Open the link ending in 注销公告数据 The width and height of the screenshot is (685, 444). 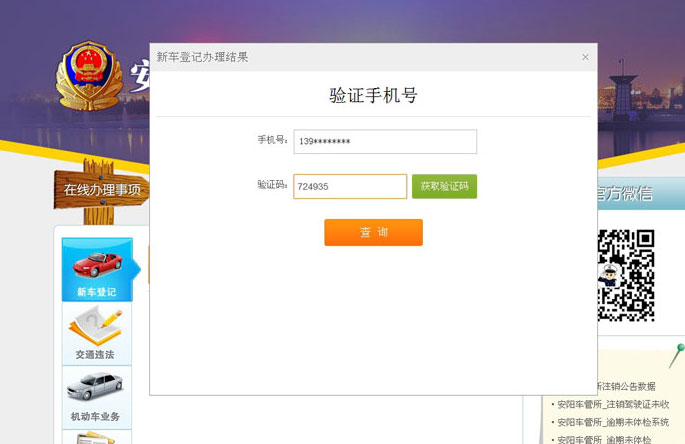click(626, 386)
